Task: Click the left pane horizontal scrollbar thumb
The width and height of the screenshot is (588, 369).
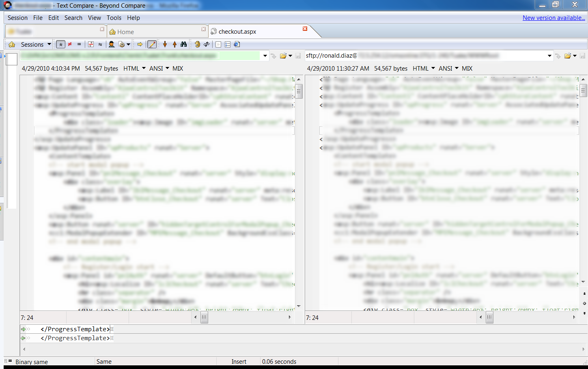Action: (204, 317)
